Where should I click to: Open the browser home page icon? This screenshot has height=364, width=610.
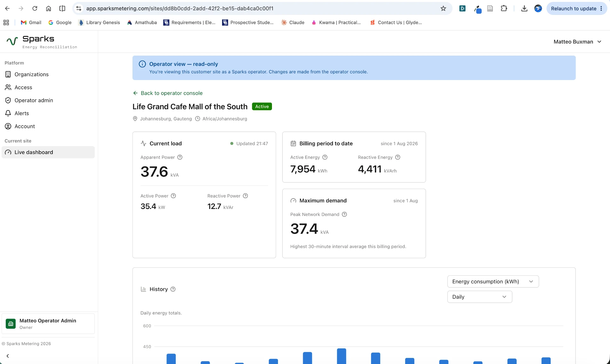(x=48, y=9)
